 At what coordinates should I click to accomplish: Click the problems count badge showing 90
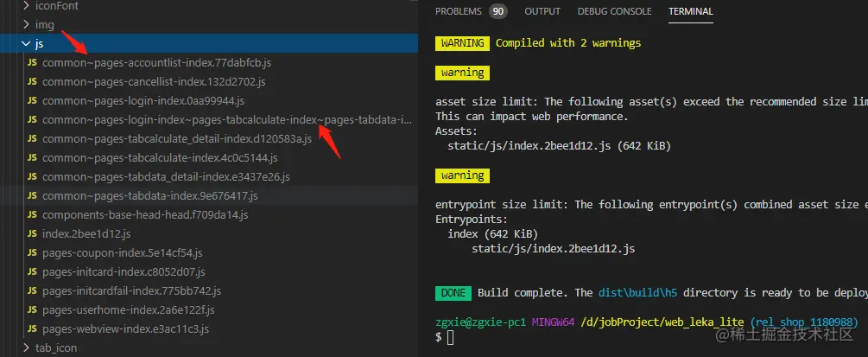point(497,11)
